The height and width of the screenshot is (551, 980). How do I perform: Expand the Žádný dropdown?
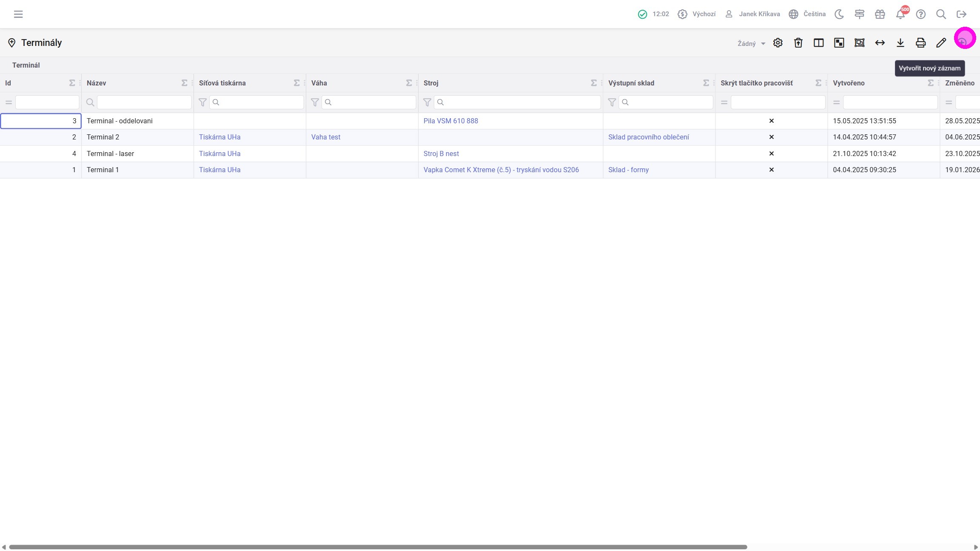(x=751, y=43)
